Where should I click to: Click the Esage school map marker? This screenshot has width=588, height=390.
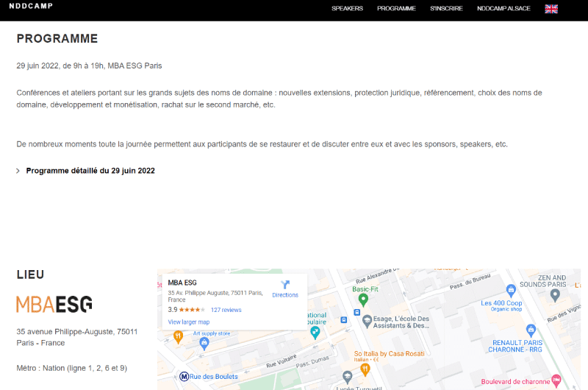click(367, 322)
